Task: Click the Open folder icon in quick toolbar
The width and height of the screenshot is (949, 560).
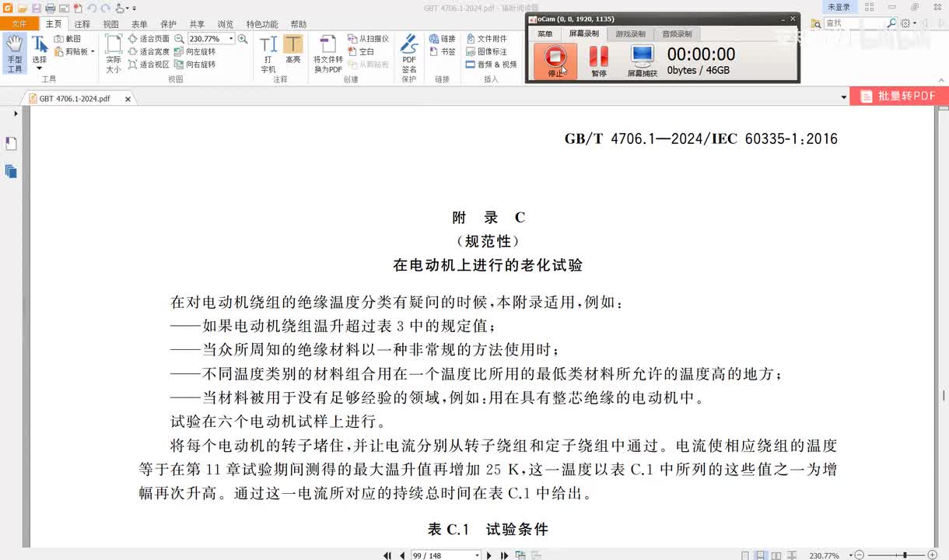Action: pos(23,8)
